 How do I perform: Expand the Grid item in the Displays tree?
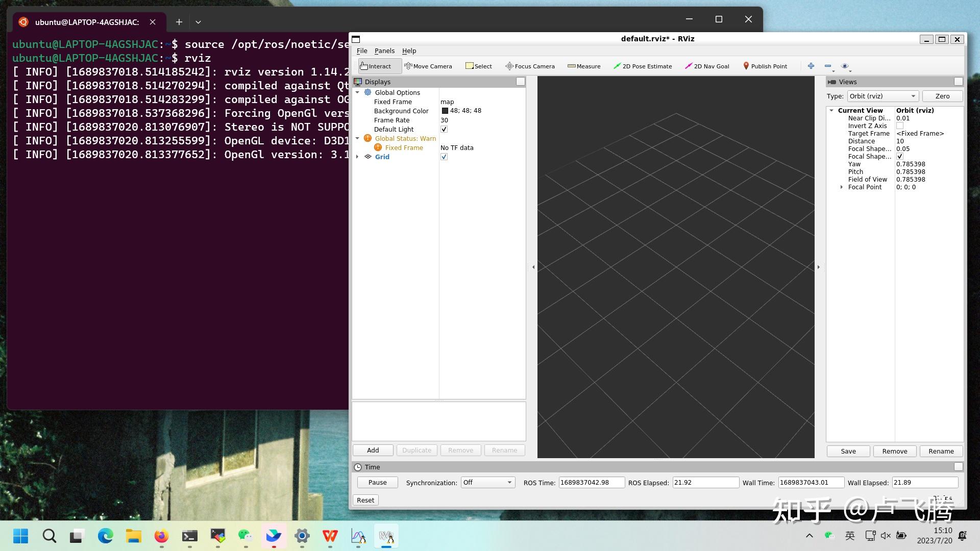pyautogui.click(x=357, y=157)
